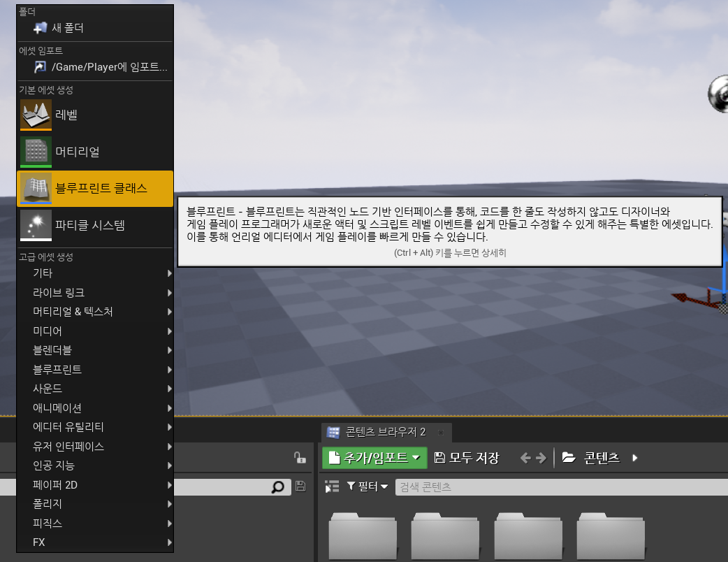Select the chrome sphere in viewport

pos(719,94)
